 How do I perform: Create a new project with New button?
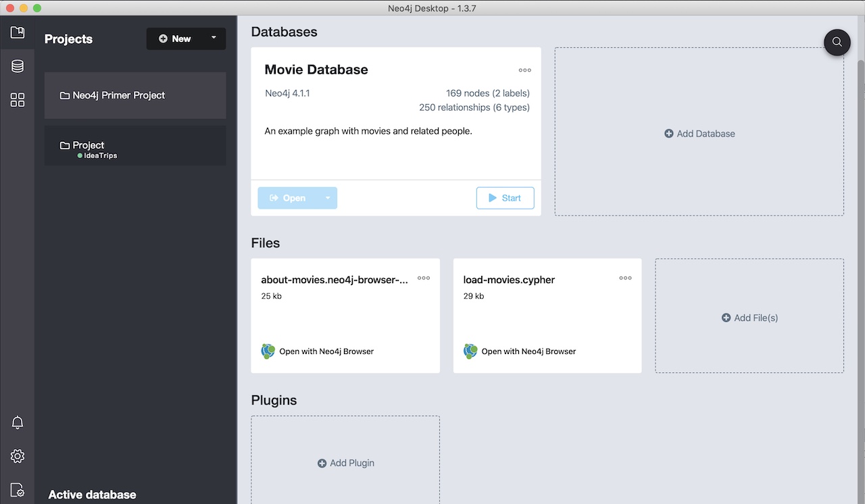tap(174, 39)
